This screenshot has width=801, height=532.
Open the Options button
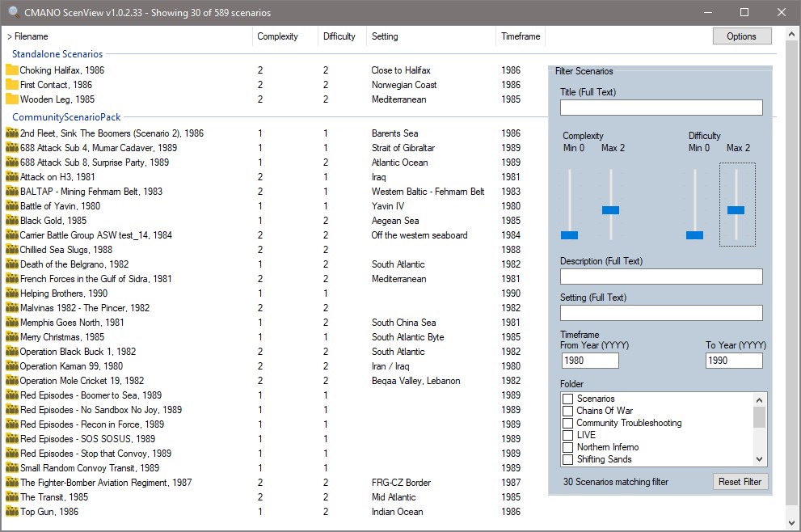[x=741, y=36]
